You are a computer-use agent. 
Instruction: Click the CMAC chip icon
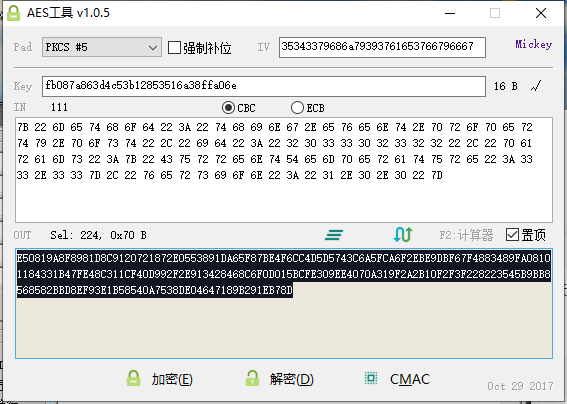(x=371, y=378)
